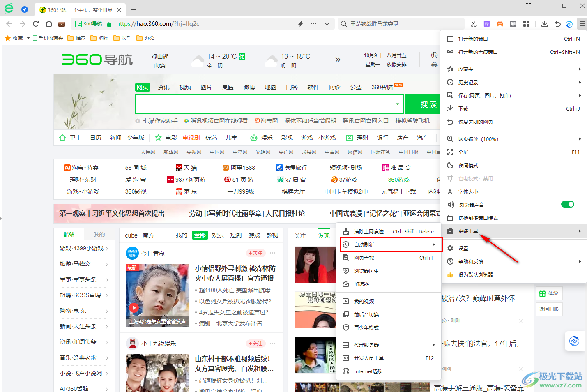Click the 360导航 logo
The height and width of the screenshot is (392, 587).
(97, 60)
